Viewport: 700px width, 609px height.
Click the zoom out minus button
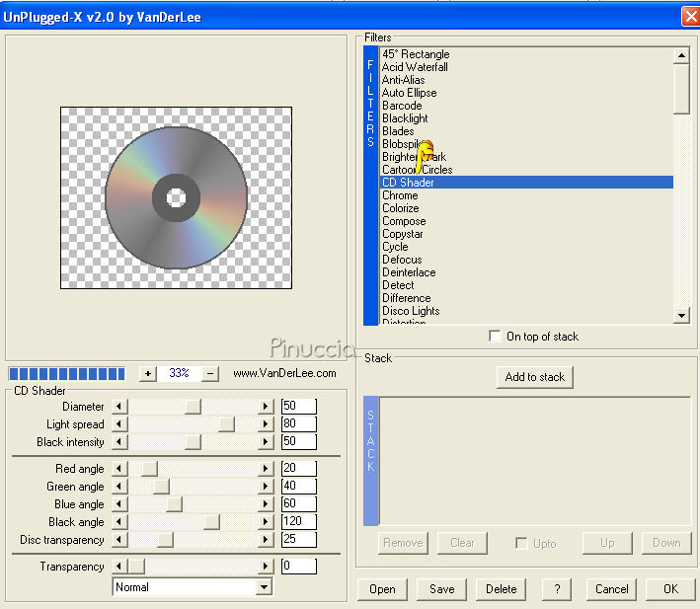pyautogui.click(x=210, y=373)
